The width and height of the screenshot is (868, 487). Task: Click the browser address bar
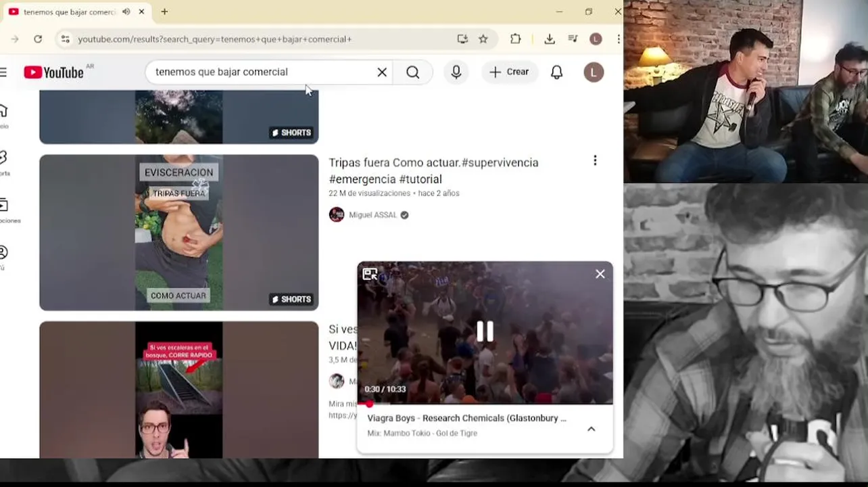point(264,39)
